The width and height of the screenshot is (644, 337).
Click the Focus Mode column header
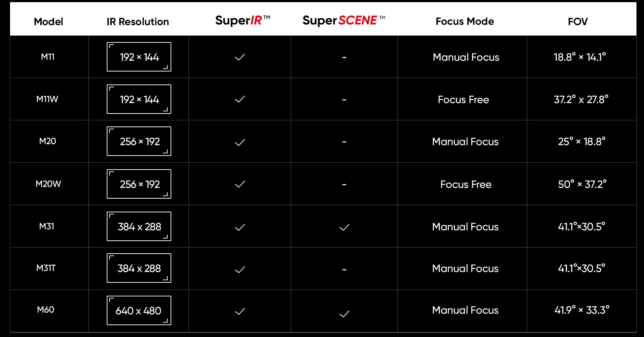coord(465,21)
